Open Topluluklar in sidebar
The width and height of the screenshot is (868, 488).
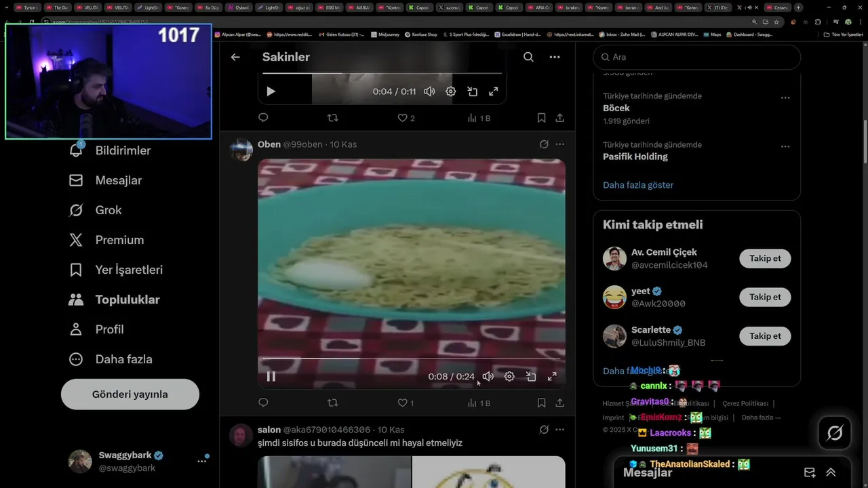click(114, 300)
